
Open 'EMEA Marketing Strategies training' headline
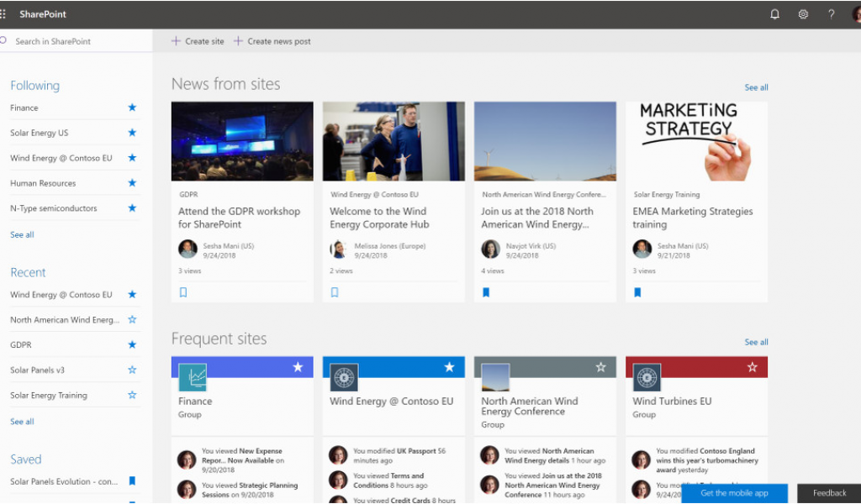click(693, 218)
